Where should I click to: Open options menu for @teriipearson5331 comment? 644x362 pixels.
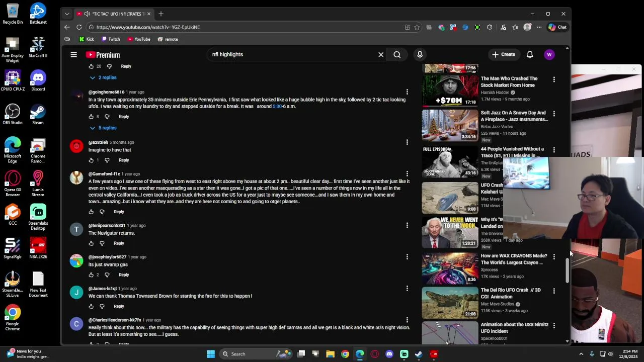coord(407,225)
